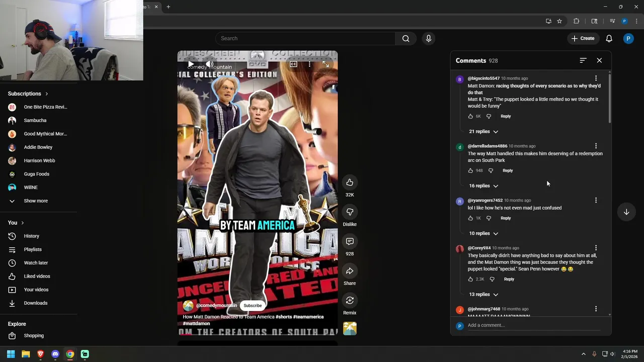Bookmark this page with star icon
This screenshot has width=644, height=362.
coord(559,21)
